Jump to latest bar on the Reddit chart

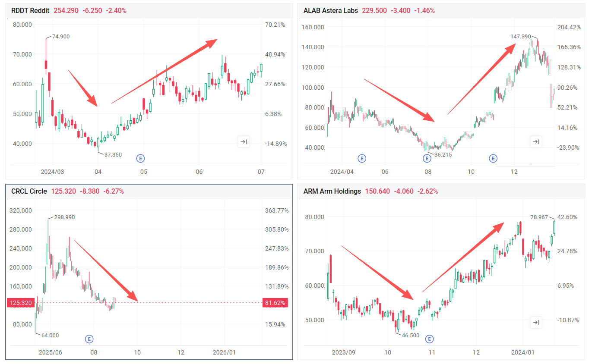[x=244, y=141]
